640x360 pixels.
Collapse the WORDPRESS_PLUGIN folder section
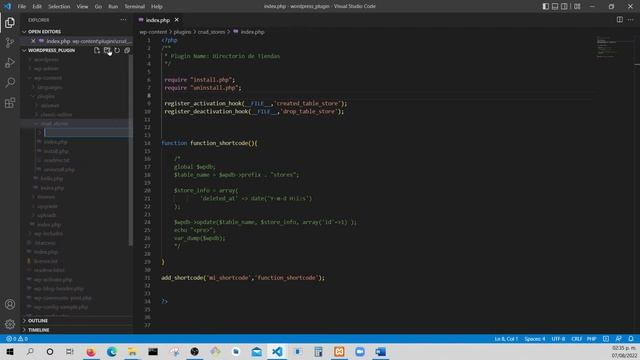(51, 50)
